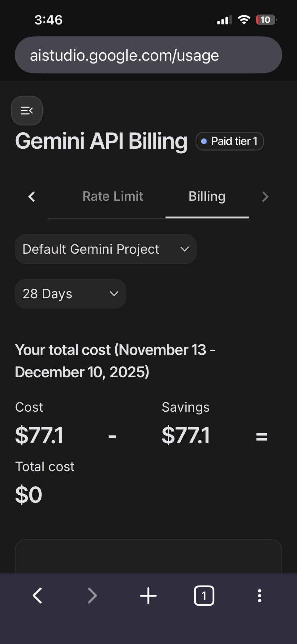Tap the battery indicator in status bar
Image resolution: width=297 pixels, height=644 pixels.
coord(266,20)
